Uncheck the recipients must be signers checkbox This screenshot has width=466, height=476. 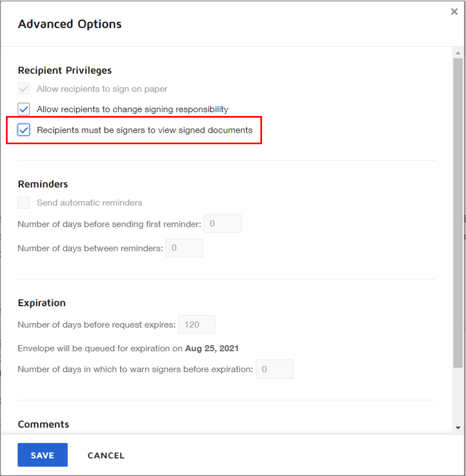[24, 130]
